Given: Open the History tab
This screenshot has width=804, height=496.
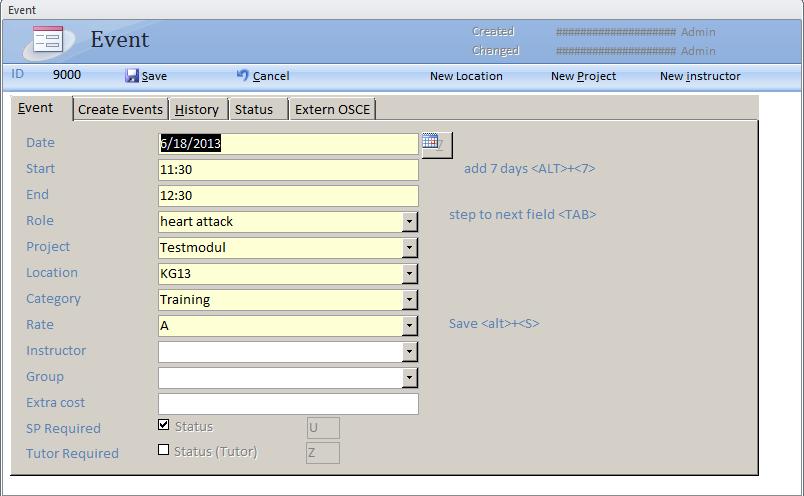Looking at the screenshot, I should [197, 109].
